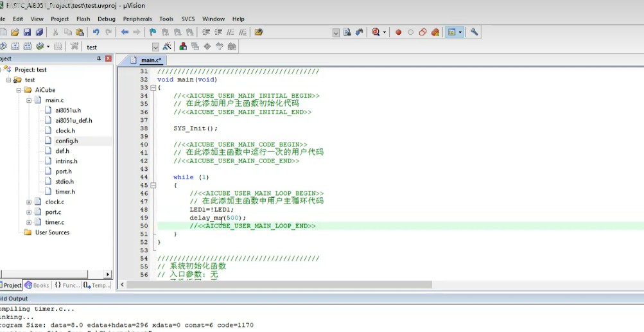Open Configuration wrench icon

474,32
